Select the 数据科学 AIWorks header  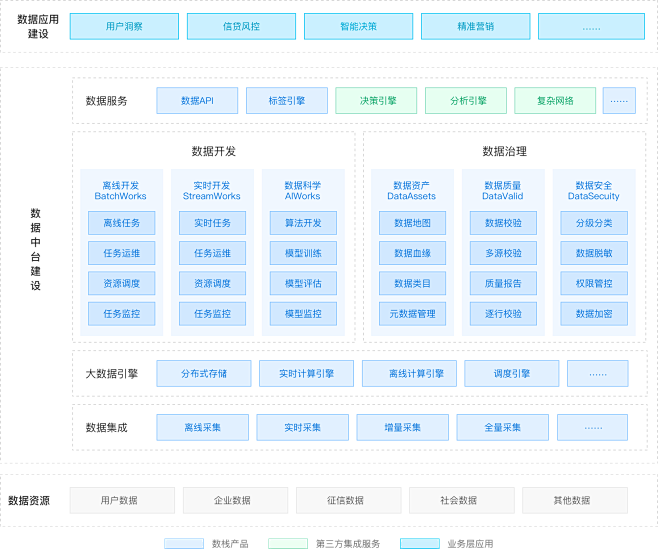303,190
